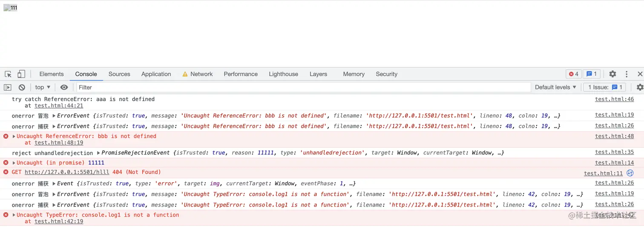Expand onerror 捕获 ErrorEvent console.log1 object
This screenshot has width=644, height=227.
pyautogui.click(x=54, y=205)
